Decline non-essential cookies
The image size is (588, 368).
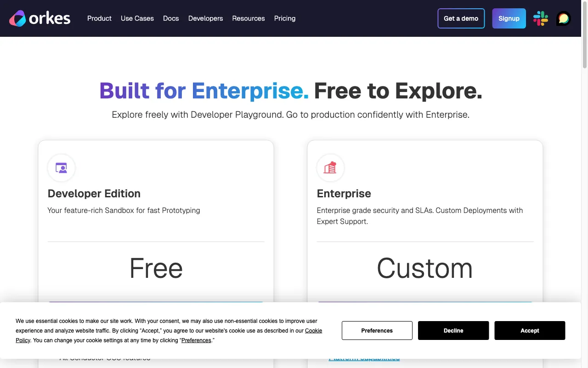tap(453, 330)
